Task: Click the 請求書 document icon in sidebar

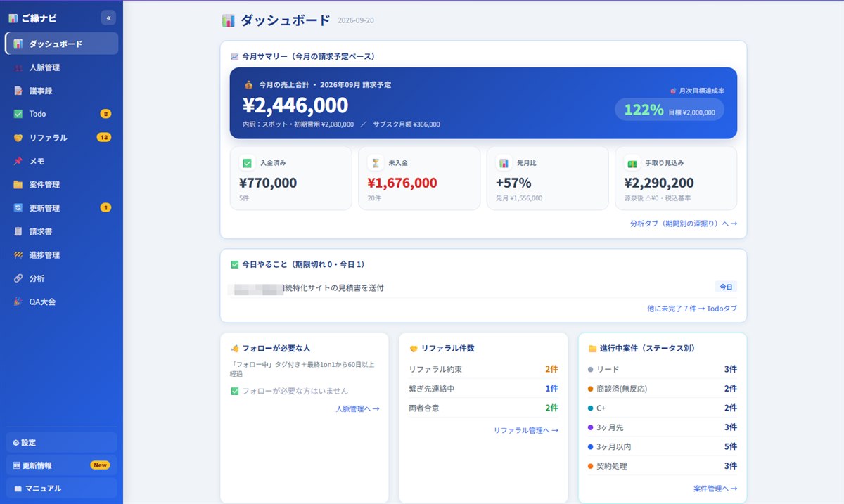Action: [x=18, y=231]
